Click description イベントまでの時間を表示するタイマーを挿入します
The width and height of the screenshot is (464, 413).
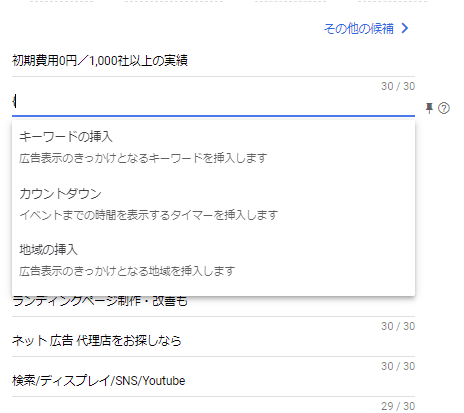(149, 215)
